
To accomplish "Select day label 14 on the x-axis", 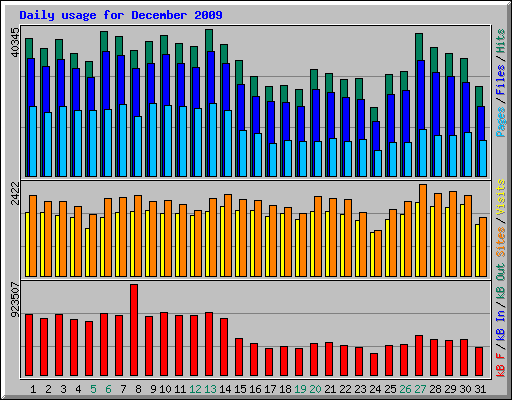I will 225,389.
